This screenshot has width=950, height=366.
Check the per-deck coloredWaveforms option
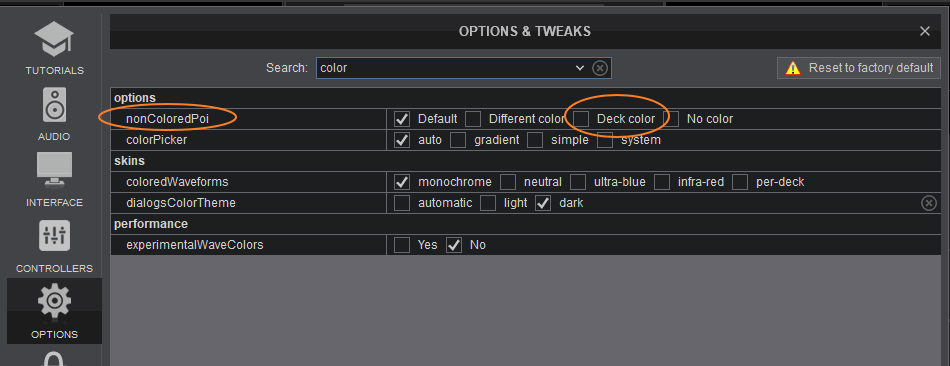coord(740,182)
